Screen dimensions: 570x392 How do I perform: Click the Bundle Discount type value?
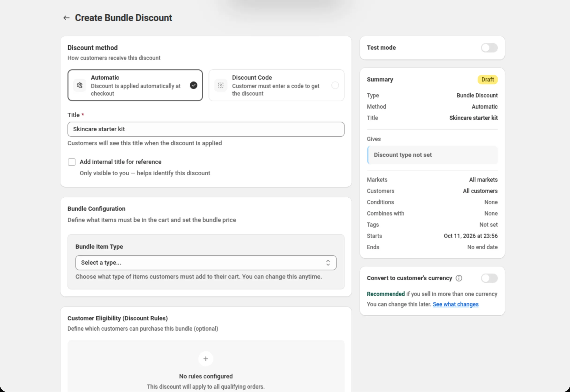(477, 95)
